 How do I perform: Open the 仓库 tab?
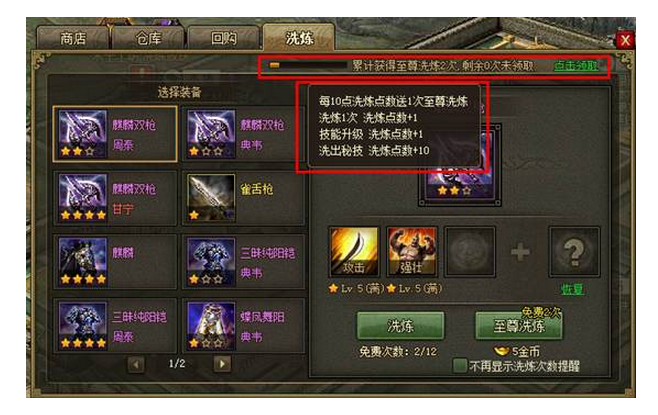(x=148, y=39)
